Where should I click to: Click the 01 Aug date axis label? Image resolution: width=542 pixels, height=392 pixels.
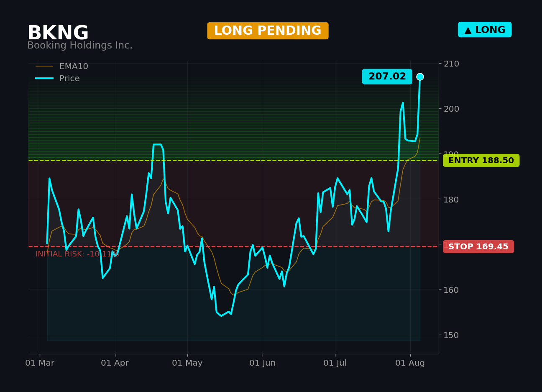[410, 363]
